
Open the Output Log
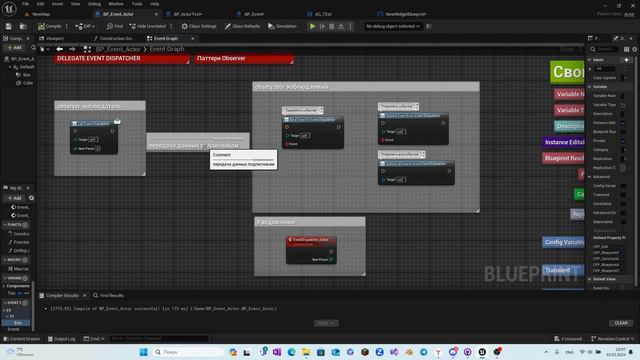coord(61,339)
